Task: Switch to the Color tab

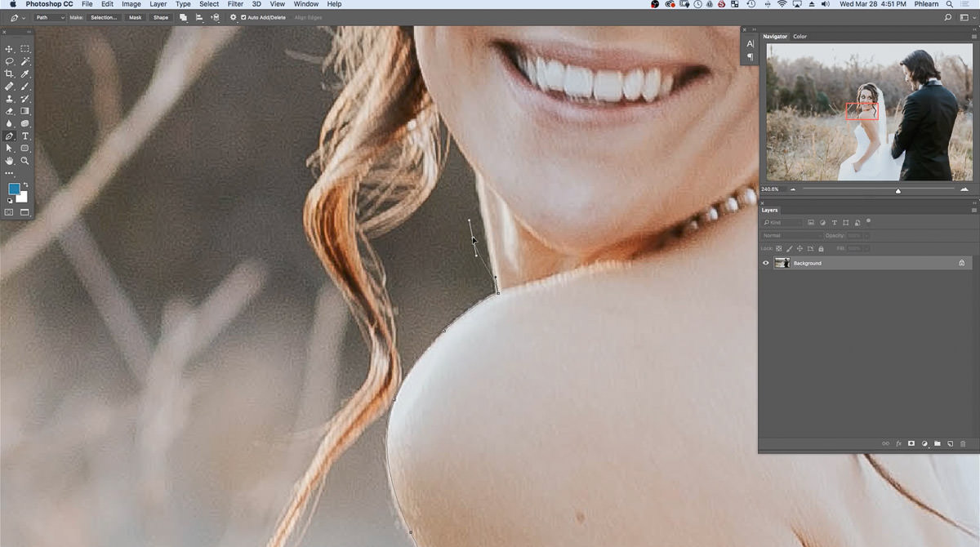Action: 800,36
